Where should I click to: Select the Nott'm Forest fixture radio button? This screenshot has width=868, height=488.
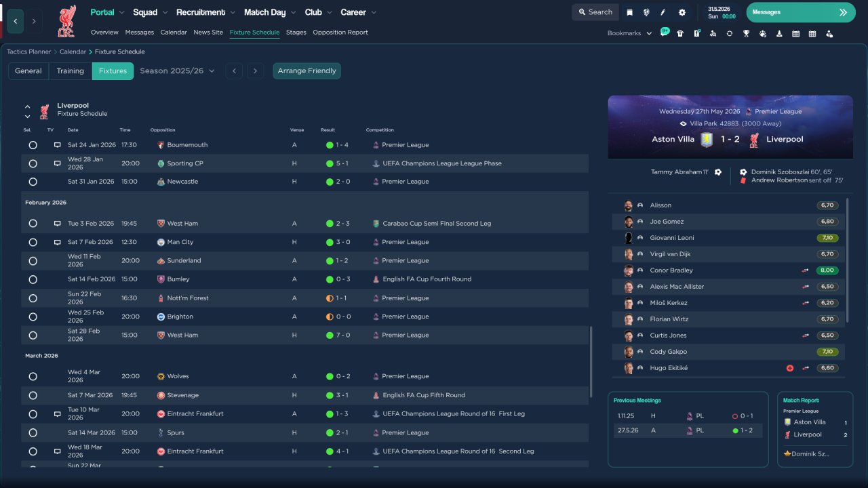(33, 298)
